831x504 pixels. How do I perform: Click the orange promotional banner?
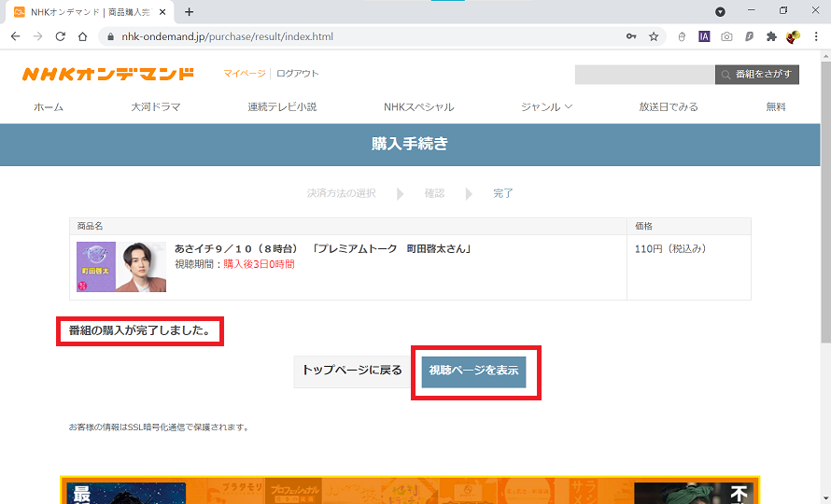click(410, 490)
